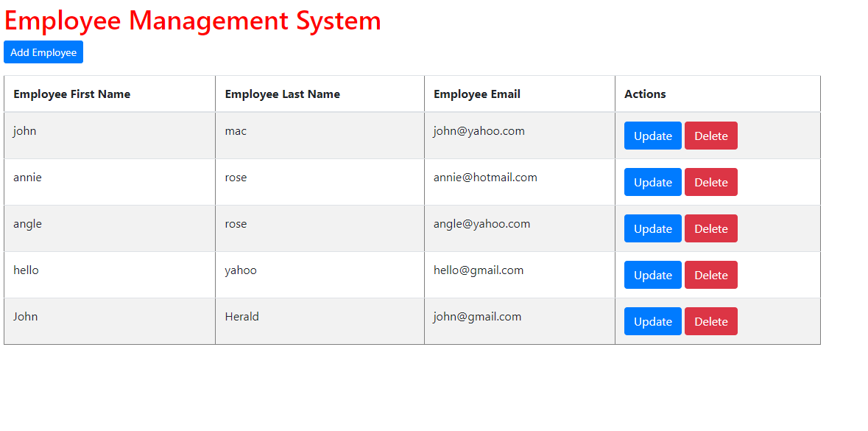Click the Add Employee button
Screen dimensions: 868x431
(43, 52)
